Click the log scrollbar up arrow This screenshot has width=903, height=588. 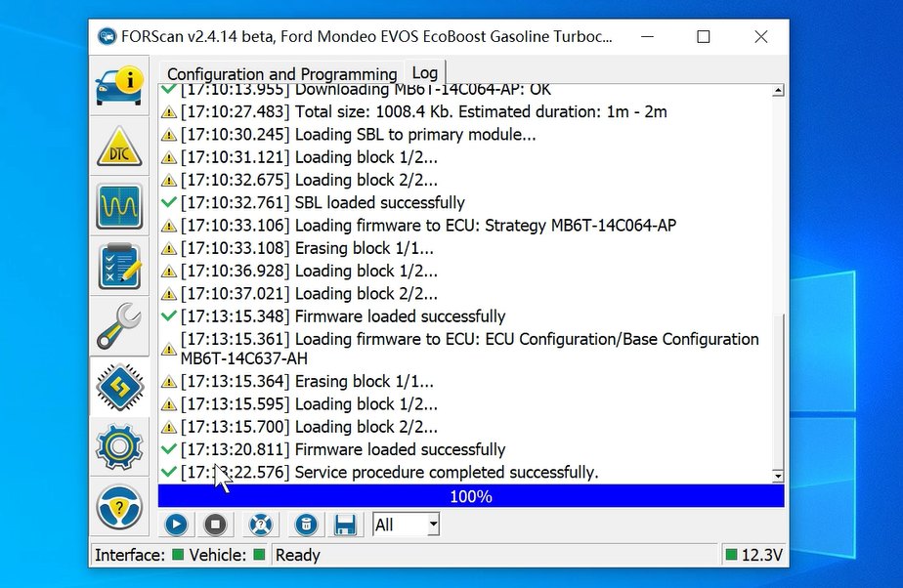click(778, 91)
